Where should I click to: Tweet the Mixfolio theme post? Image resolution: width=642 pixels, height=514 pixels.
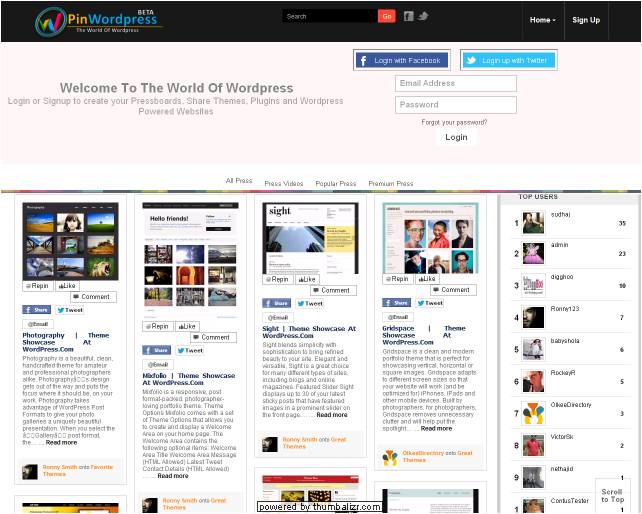click(x=190, y=350)
